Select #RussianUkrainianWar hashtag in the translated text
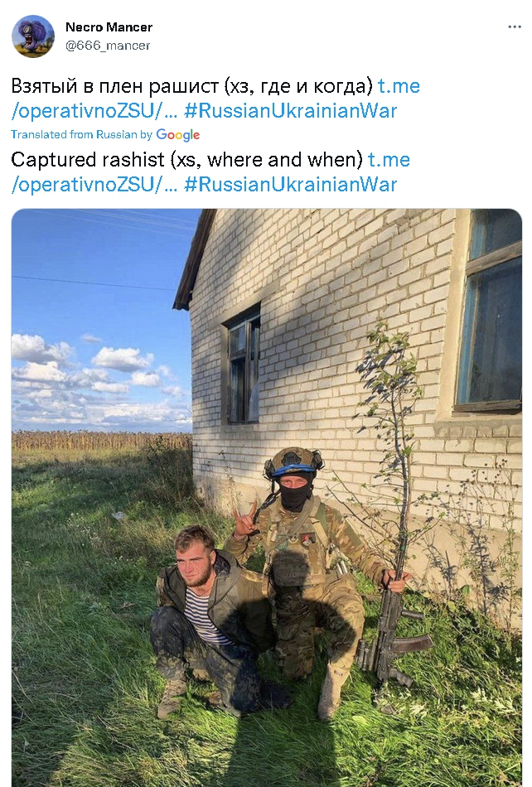This screenshot has width=532, height=787. click(291, 184)
